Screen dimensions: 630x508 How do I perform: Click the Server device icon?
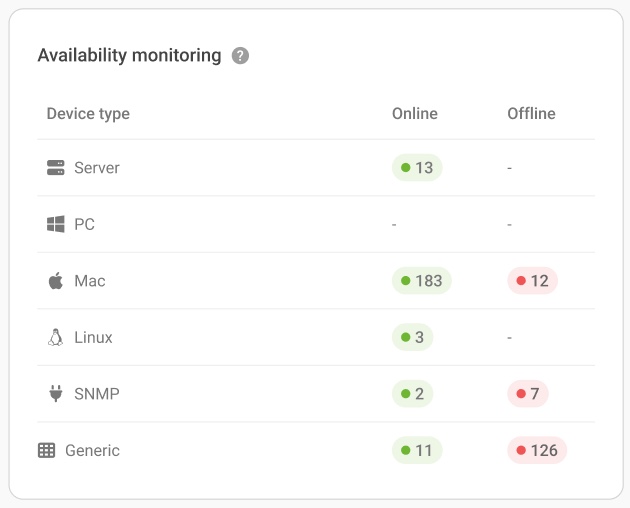pyautogui.click(x=56, y=168)
